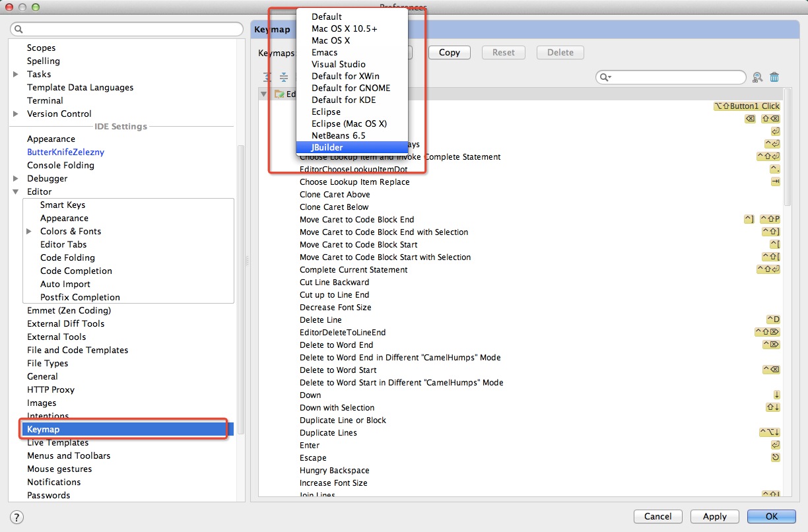This screenshot has width=808, height=532.
Task: Click the keymap actions vertical scrollbar
Action: [786, 149]
